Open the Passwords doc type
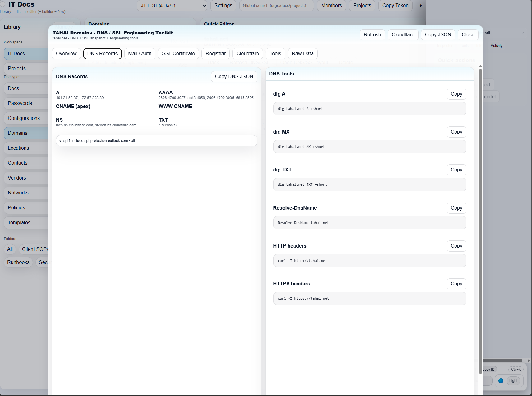Screen dimensions: 532x396 [x=20, y=103]
